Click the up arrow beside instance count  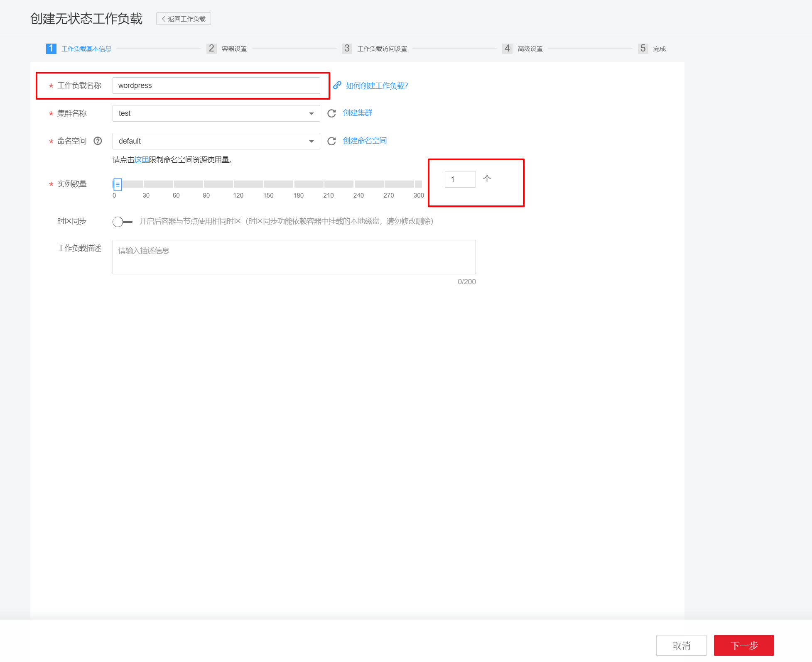coord(487,178)
